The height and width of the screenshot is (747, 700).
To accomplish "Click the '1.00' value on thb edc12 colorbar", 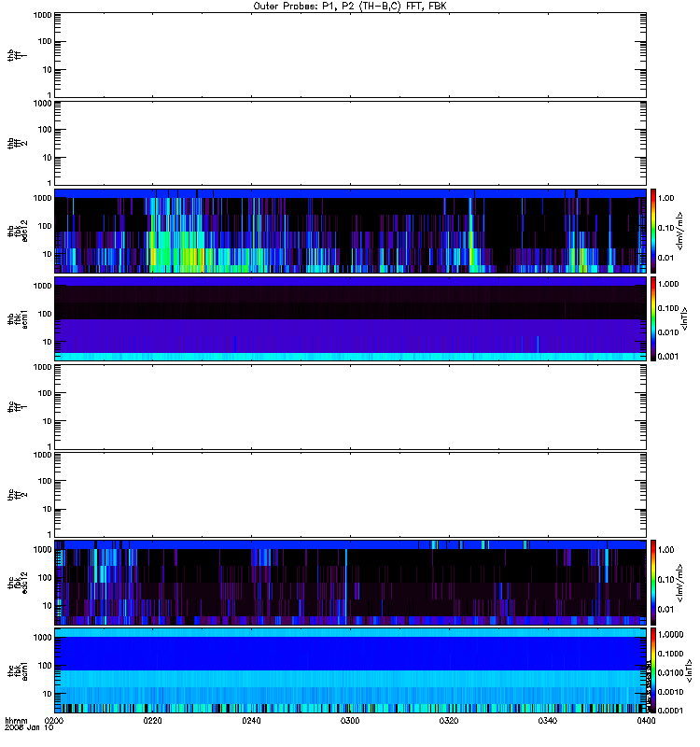I will pyautogui.click(x=666, y=198).
